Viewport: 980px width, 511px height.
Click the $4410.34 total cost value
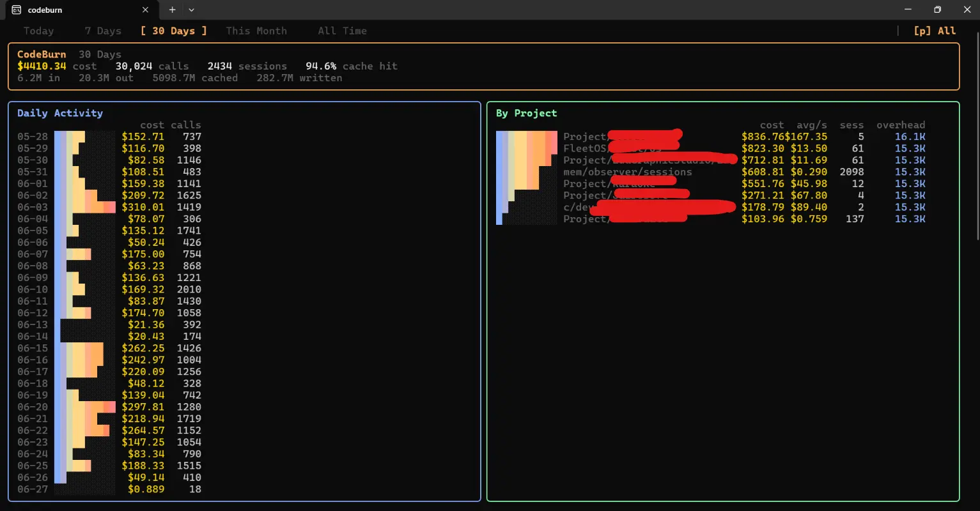tap(42, 66)
